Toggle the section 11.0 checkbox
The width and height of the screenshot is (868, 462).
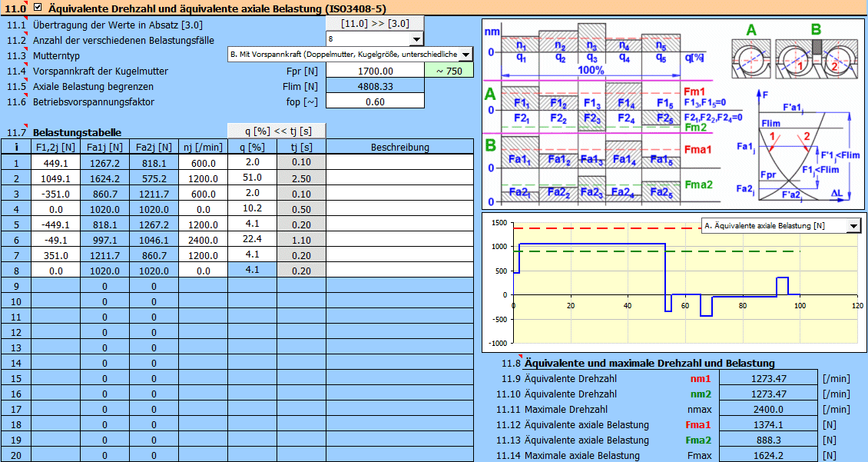[x=37, y=8]
